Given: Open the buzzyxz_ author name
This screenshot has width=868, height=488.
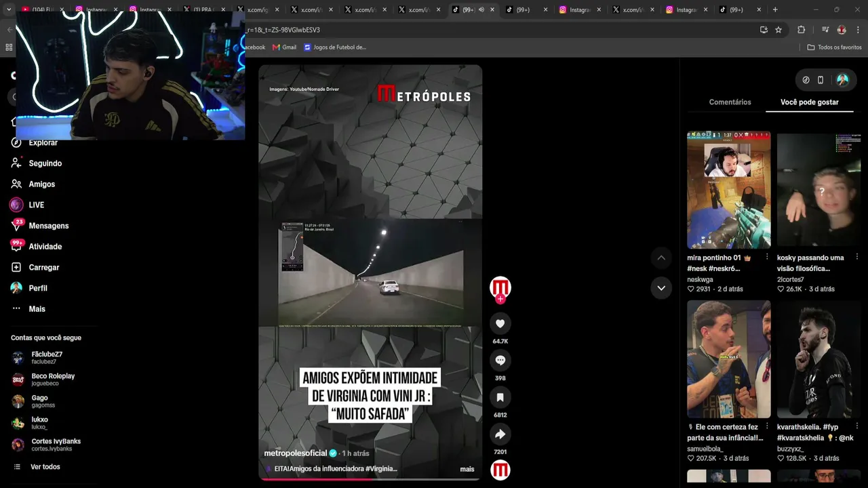Looking at the screenshot, I should click(x=792, y=449).
